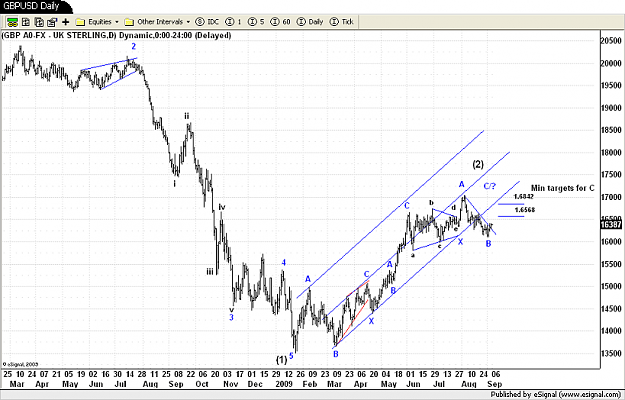Switch to the Daily interval label
This screenshot has width=625, height=400.
316,22
